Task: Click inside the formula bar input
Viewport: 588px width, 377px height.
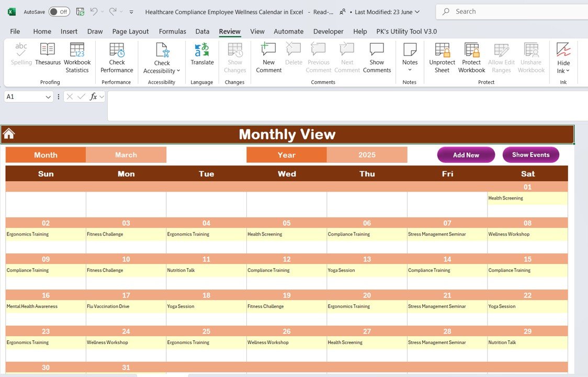Action: tap(348, 106)
